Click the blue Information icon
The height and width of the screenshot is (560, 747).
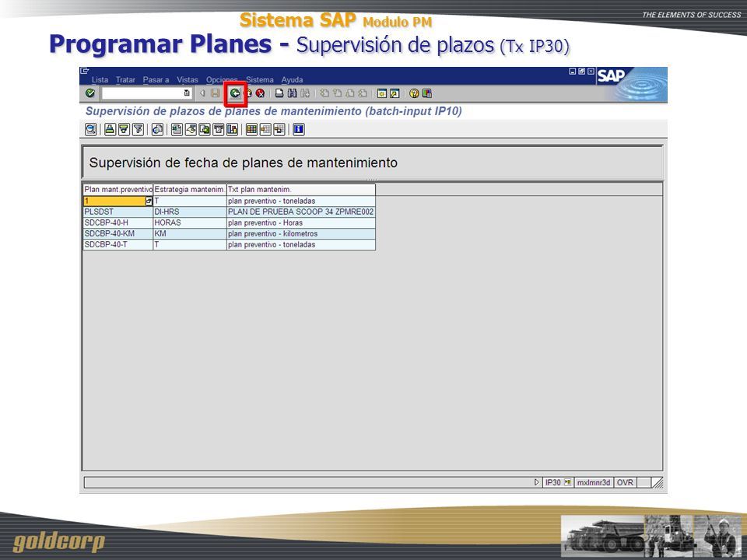point(299,129)
